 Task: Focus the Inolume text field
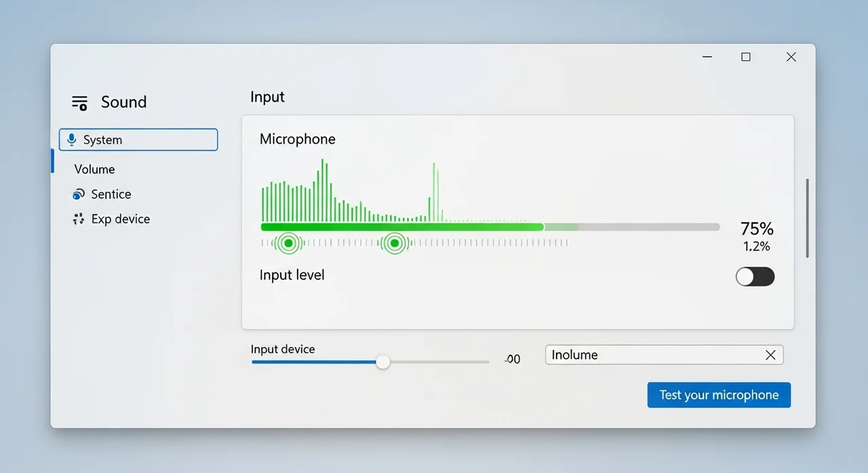pyautogui.click(x=651, y=355)
